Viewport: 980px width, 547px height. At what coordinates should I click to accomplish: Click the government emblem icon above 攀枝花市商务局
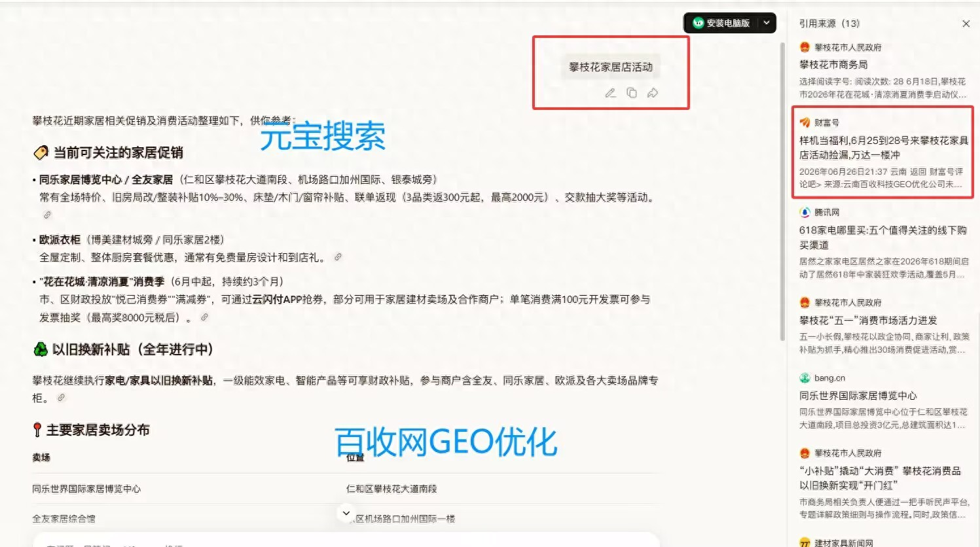point(805,47)
